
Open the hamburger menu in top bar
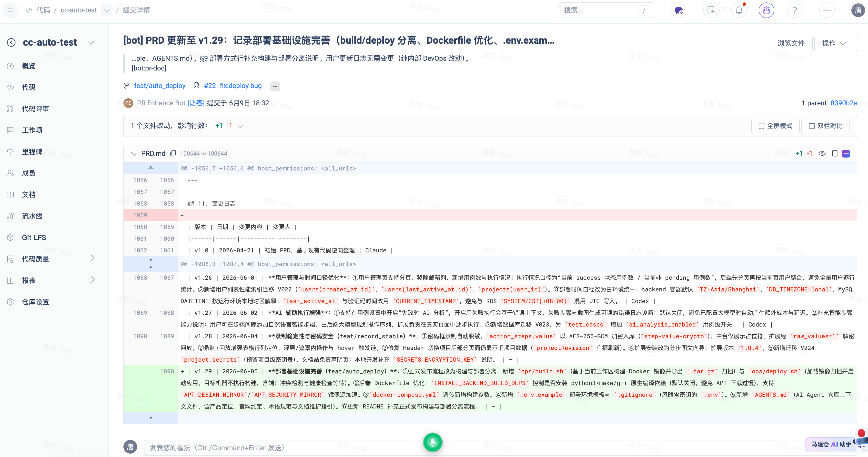pyautogui.click(x=10, y=10)
